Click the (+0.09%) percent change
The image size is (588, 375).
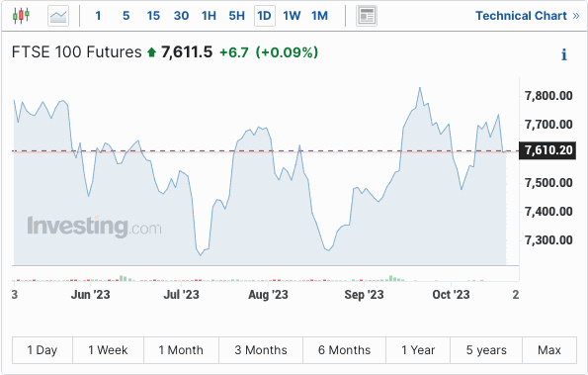pyautogui.click(x=287, y=52)
